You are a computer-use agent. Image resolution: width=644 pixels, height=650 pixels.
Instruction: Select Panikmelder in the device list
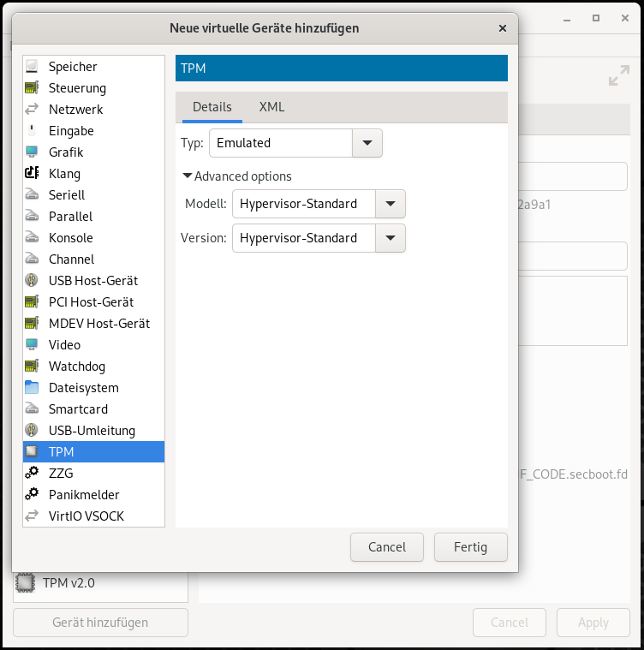pyautogui.click(x=93, y=494)
